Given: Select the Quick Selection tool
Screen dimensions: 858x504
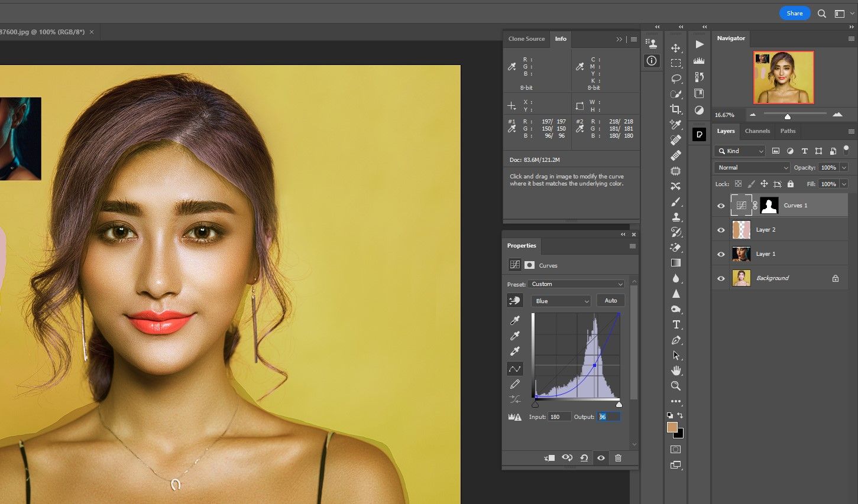Looking at the screenshot, I should click(x=676, y=94).
